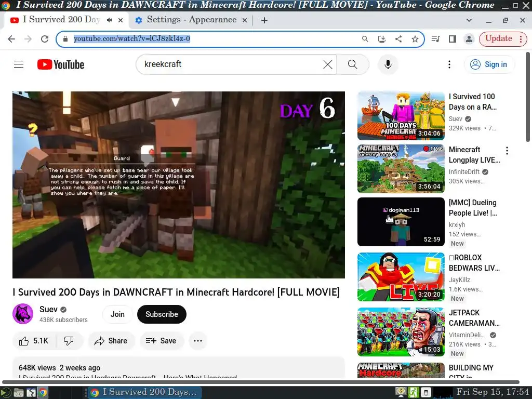Click Sign in button
Screen dimensions: 532x399
(489, 64)
